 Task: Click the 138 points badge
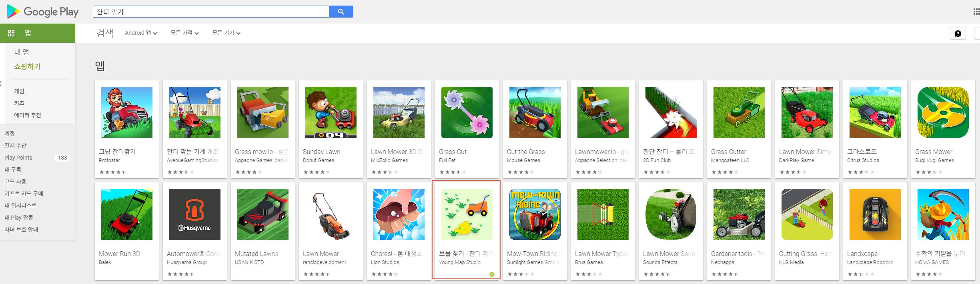point(62,158)
